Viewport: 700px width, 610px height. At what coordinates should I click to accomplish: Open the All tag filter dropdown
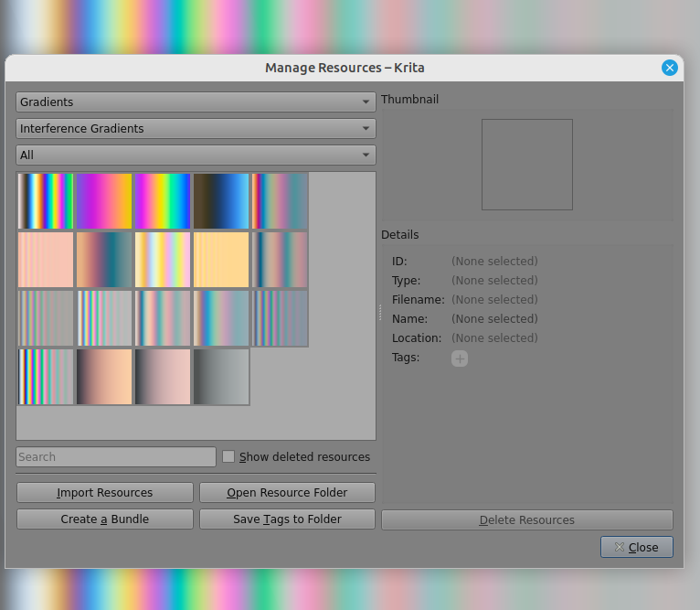196,155
